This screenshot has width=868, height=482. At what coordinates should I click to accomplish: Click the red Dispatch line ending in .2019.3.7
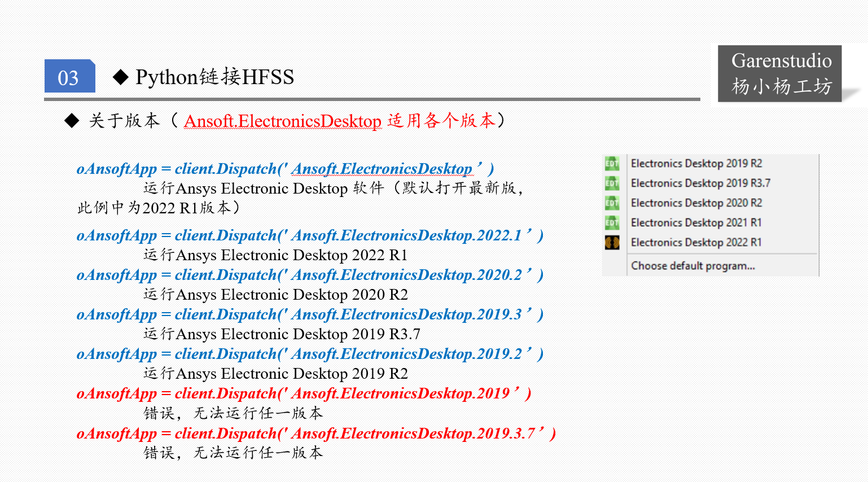[316, 433]
